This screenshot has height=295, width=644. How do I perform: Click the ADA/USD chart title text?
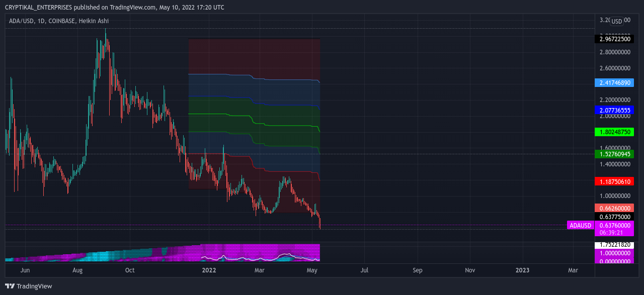(x=59, y=21)
